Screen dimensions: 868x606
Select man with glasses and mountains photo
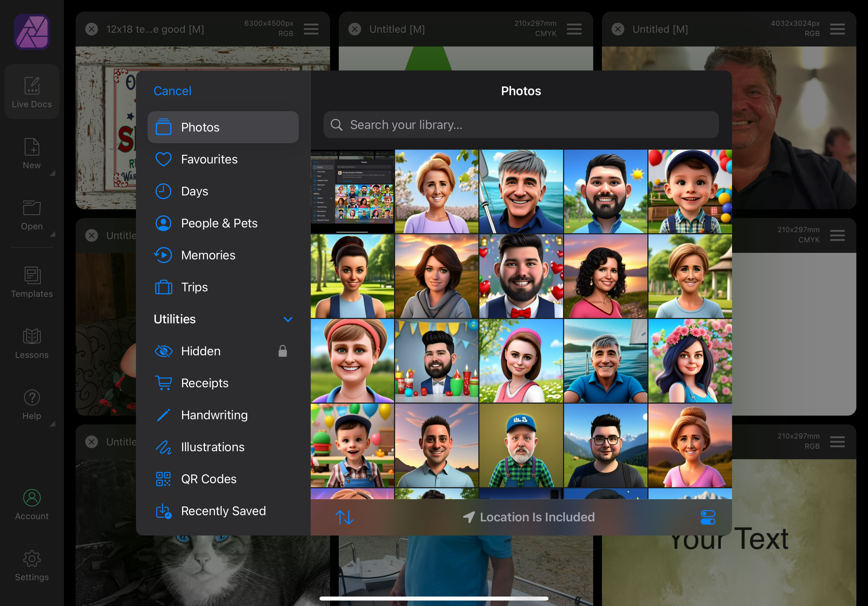606,445
